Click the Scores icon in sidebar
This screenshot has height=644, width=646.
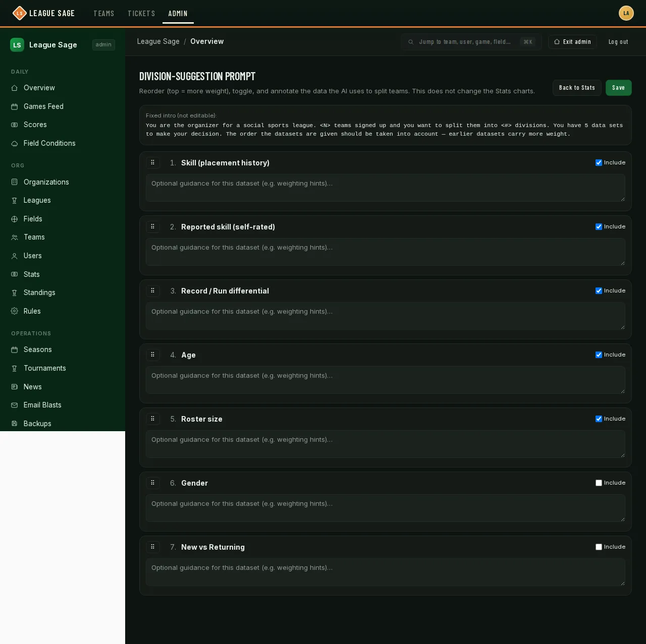pos(15,125)
